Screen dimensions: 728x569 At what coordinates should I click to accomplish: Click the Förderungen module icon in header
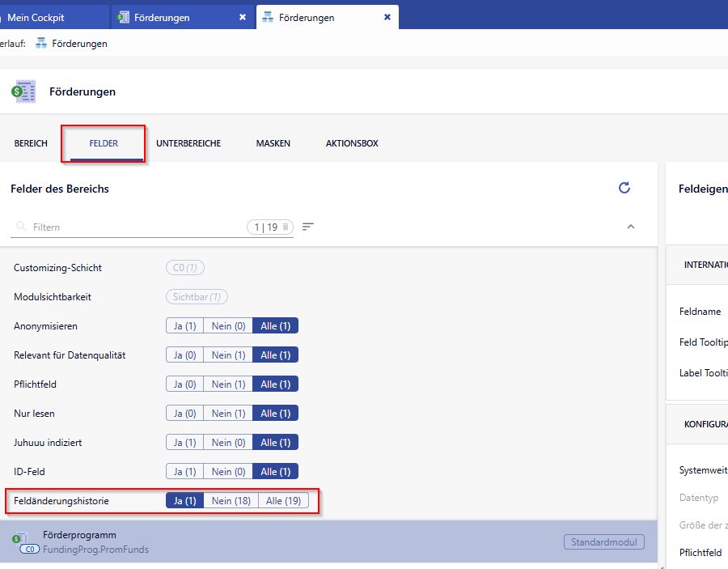point(23,91)
